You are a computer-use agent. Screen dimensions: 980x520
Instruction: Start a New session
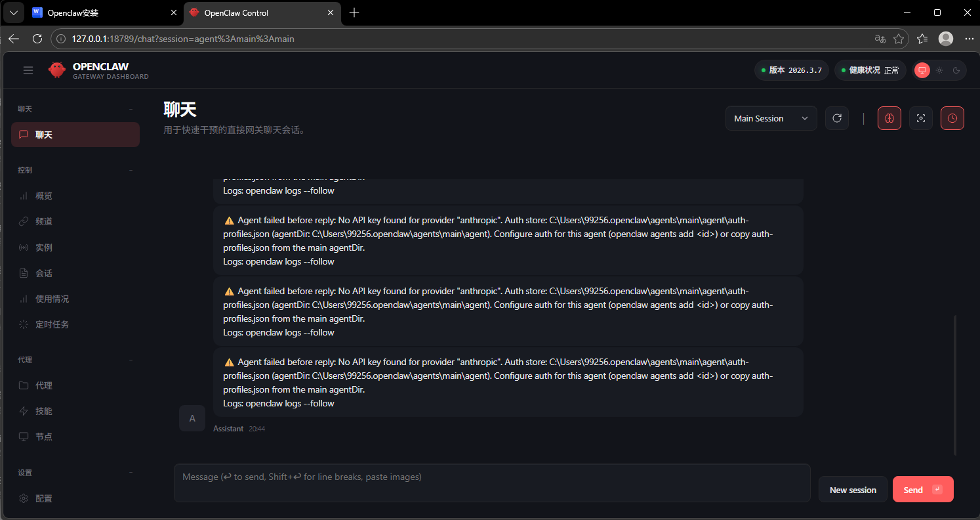pyautogui.click(x=853, y=490)
